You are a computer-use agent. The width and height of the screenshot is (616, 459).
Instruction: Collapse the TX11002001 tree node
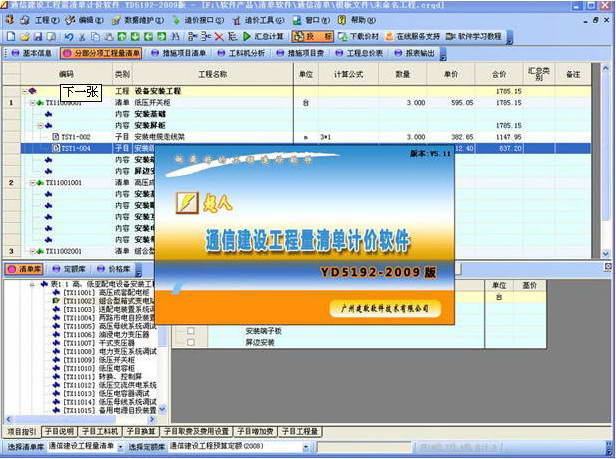click(33, 251)
